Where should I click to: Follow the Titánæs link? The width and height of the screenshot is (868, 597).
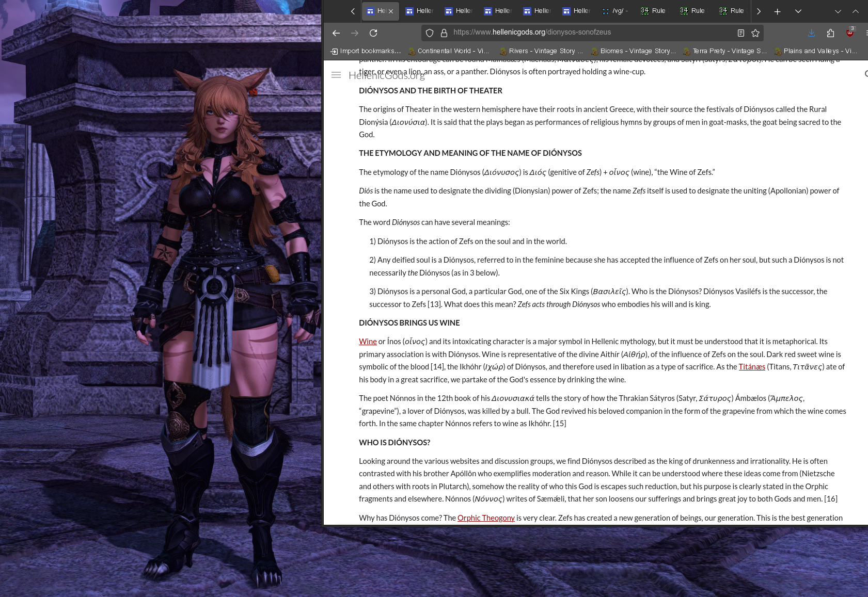pyautogui.click(x=752, y=367)
